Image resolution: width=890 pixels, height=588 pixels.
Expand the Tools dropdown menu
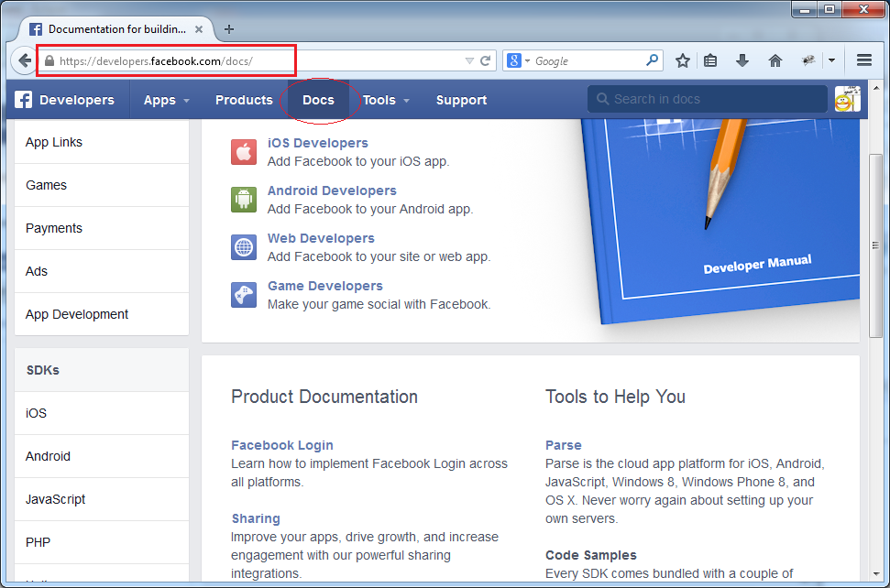click(386, 100)
